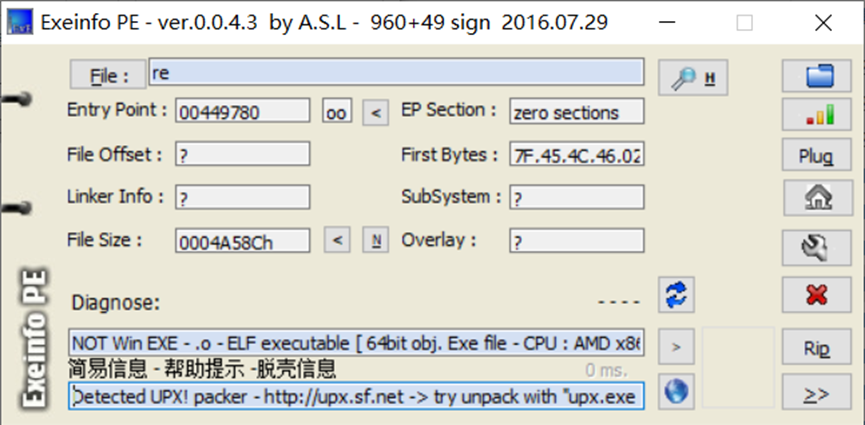Screen dimensions: 865x425
Task: Click the < button beside File Size
Action: (337, 240)
